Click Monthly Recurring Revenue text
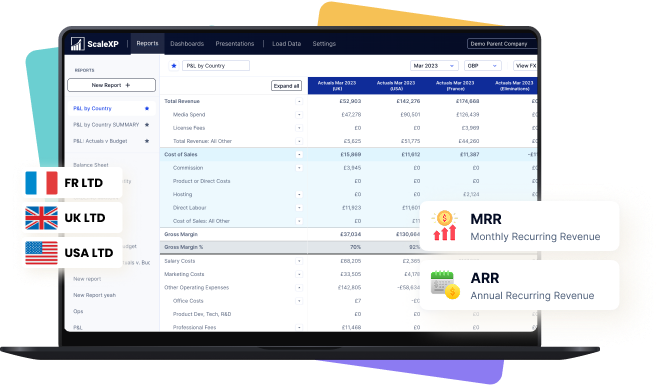 click(x=535, y=237)
